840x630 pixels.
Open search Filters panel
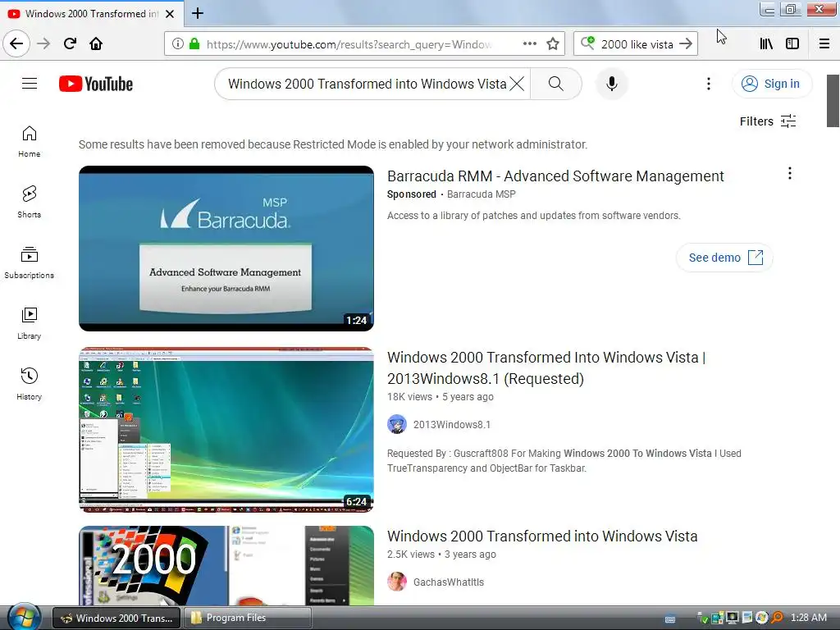768,121
